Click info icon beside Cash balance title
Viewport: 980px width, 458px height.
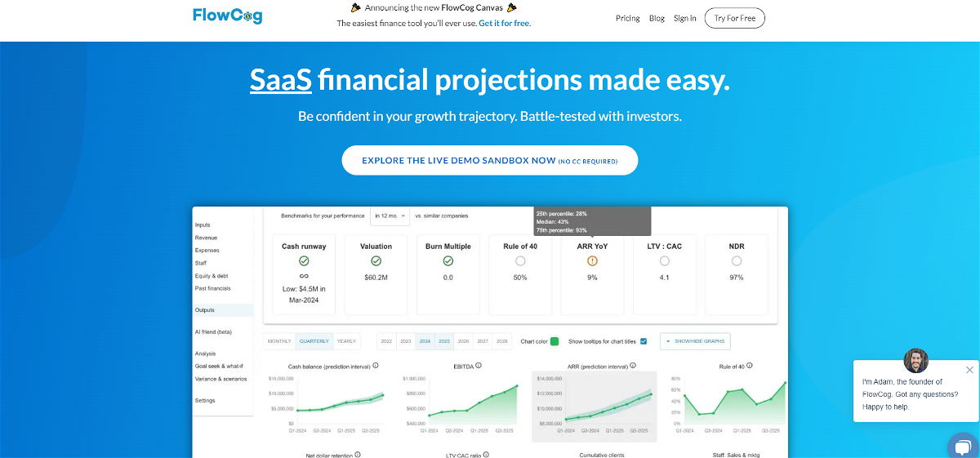(376, 366)
